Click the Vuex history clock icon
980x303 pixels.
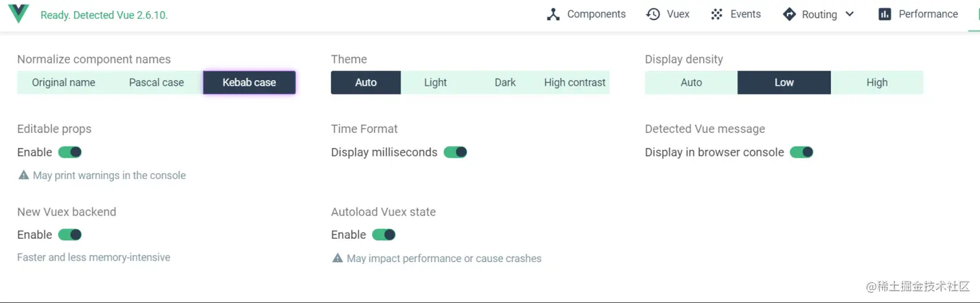[x=653, y=14]
